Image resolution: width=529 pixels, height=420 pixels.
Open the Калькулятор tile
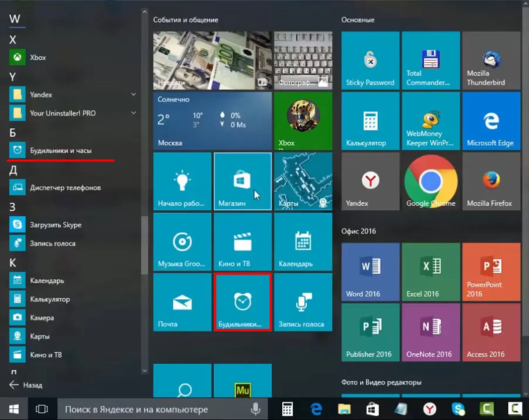pos(370,121)
